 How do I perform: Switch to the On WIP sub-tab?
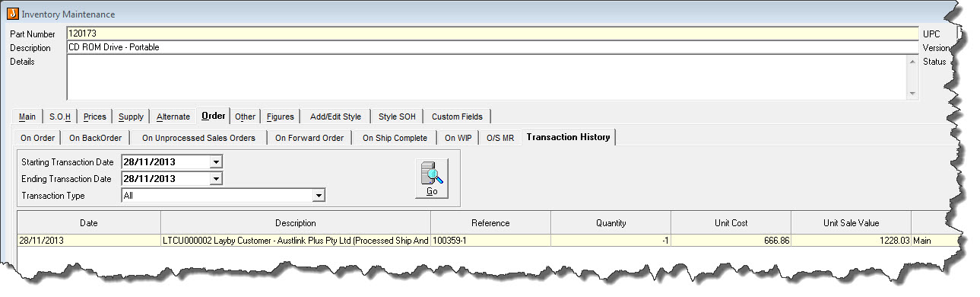click(458, 138)
